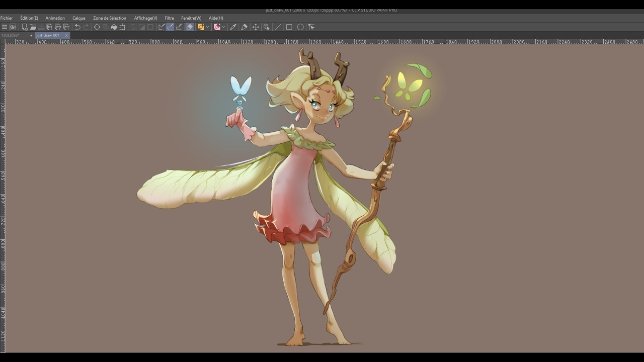Open the Fenêtre(W) menu
This screenshot has height=362, width=644.
[x=191, y=18]
